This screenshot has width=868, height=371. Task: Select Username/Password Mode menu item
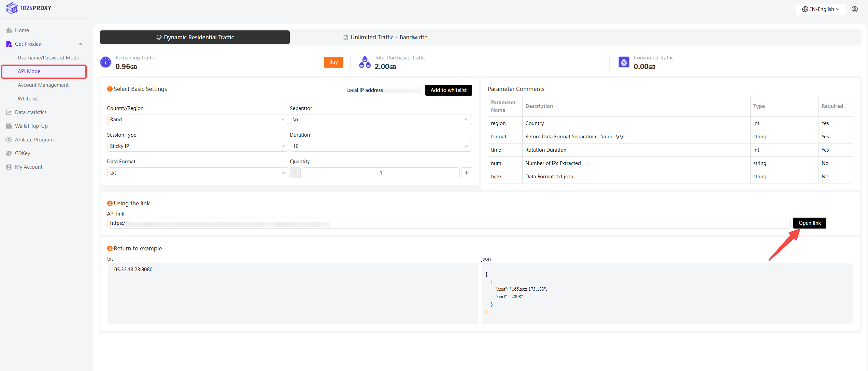[x=48, y=58]
